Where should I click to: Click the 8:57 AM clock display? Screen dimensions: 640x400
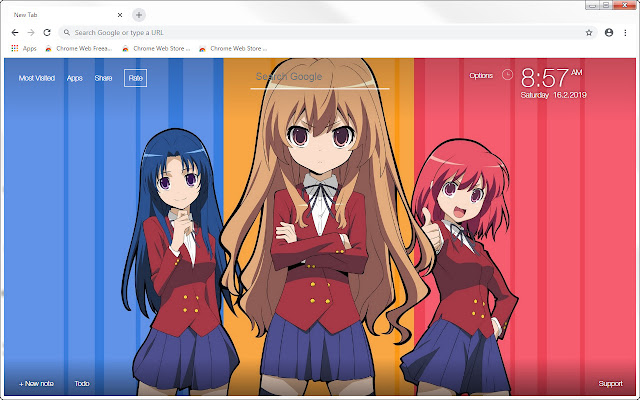[551, 78]
